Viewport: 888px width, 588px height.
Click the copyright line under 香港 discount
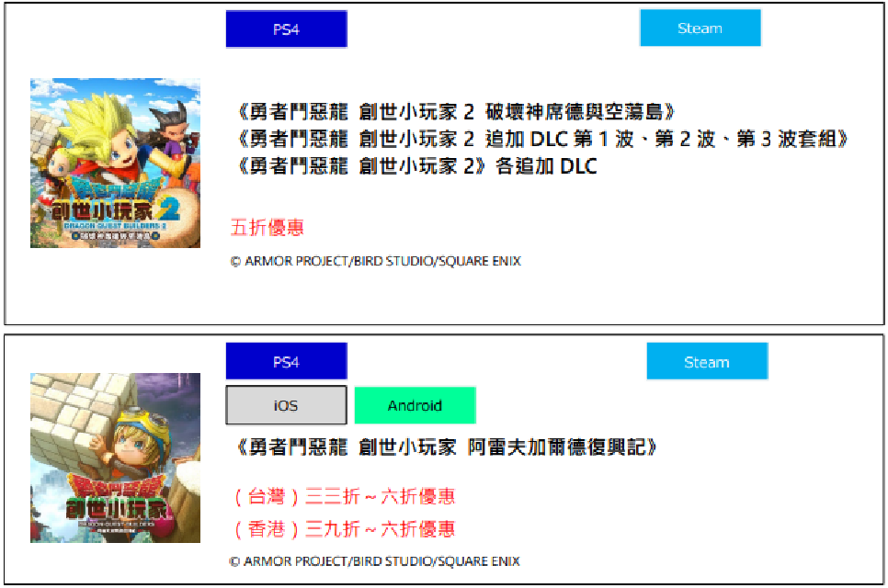click(374, 560)
